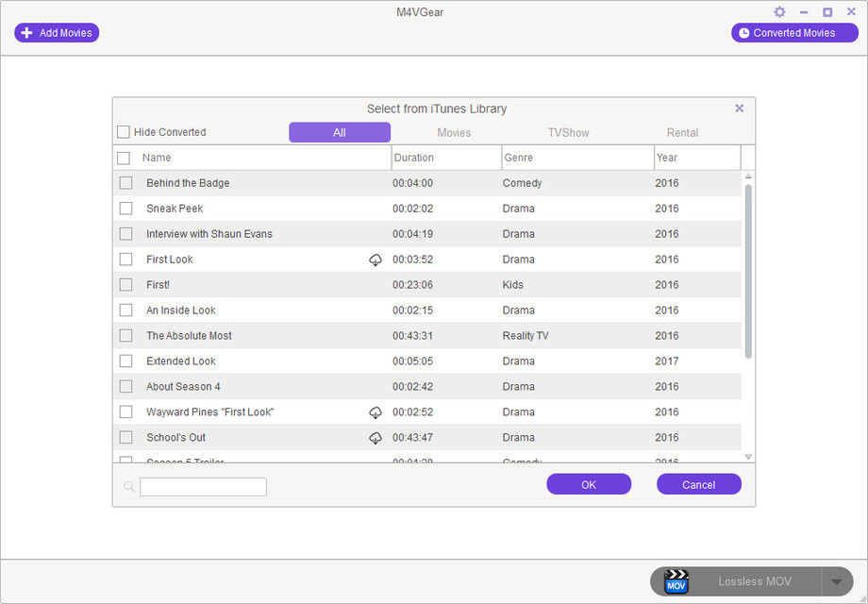The image size is (868, 604).
Task: Select the checkbox for The Absolute Most
Action: point(126,336)
